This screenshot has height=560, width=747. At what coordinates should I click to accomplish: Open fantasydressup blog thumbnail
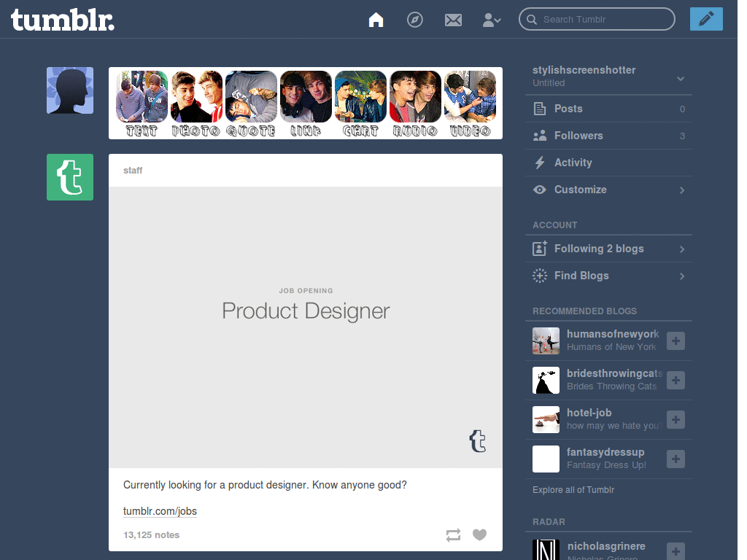[x=546, y=459]
